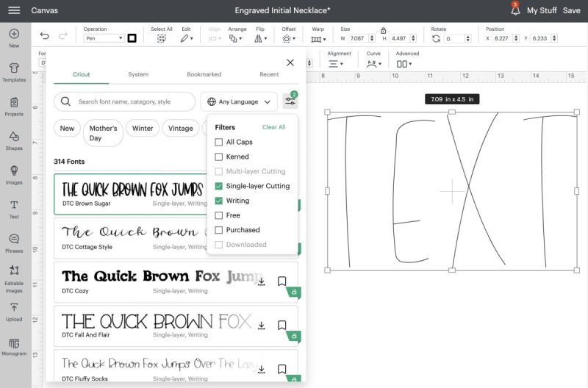The width and height of the screenshot is (588, 388).
Task: Click the font search field
Action: tap(124, 101)
